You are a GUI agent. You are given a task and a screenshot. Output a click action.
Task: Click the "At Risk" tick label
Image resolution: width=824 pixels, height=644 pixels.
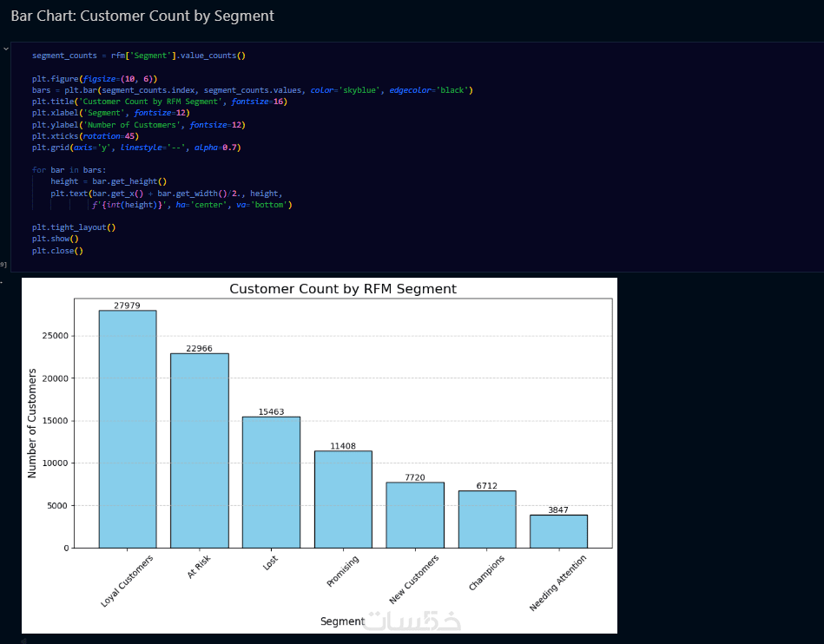tap(199, 567)
